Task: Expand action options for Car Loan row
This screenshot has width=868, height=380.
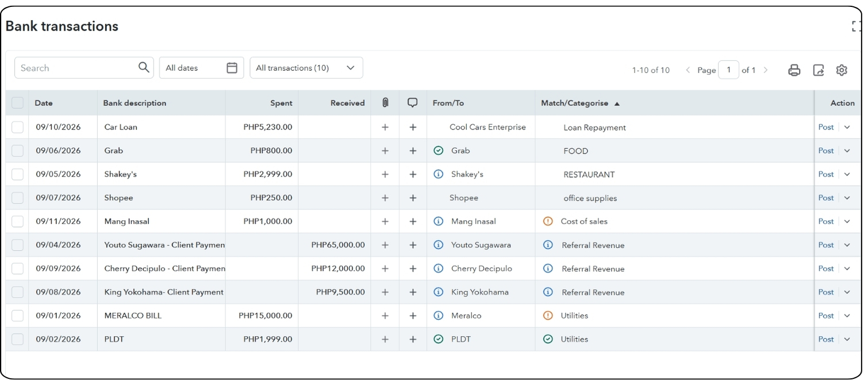Action: tap(847, 127)
